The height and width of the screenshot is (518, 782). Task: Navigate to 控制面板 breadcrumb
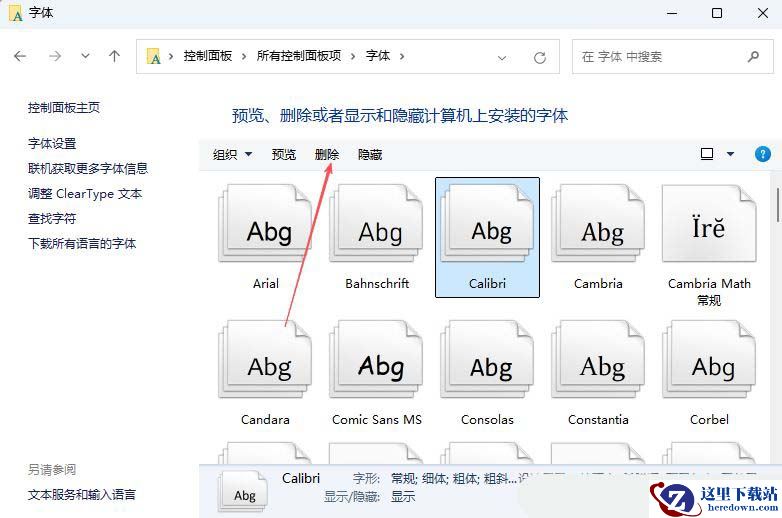(x=207, y=56)
